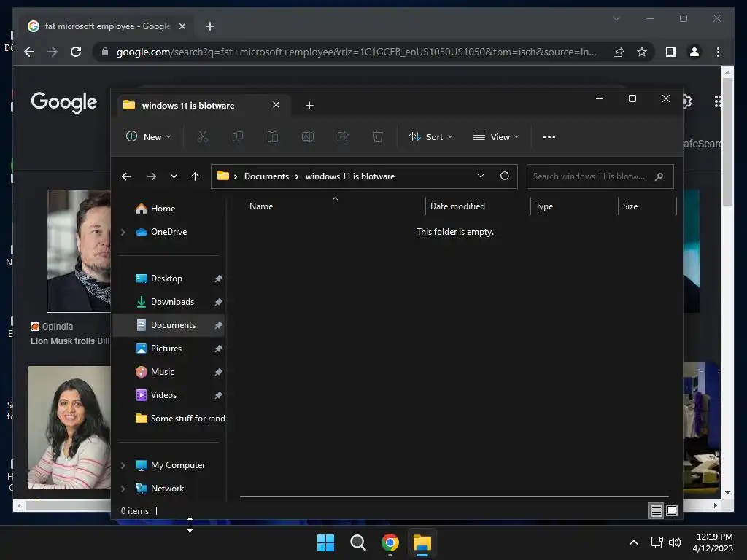
Task: Click the Copy icon in File Explorer toolbar
Action: (x=237, y=136)
